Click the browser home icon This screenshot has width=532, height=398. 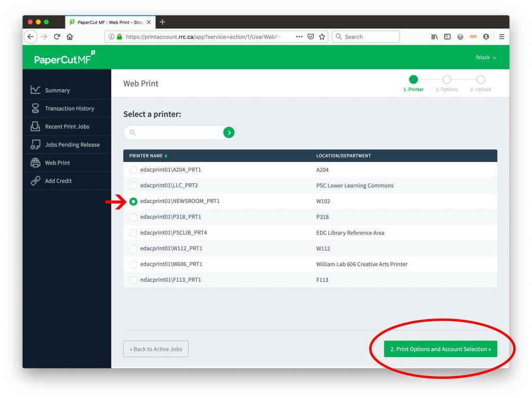[70, 37]
